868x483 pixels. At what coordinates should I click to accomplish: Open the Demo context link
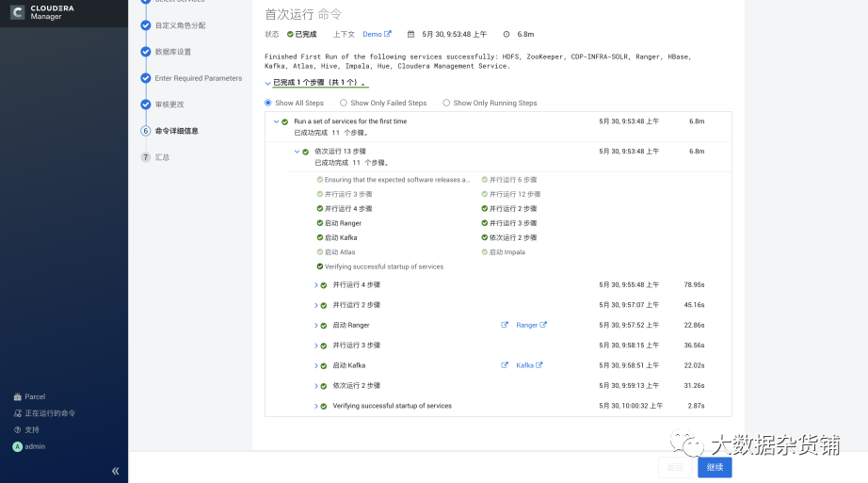[372, 34]
